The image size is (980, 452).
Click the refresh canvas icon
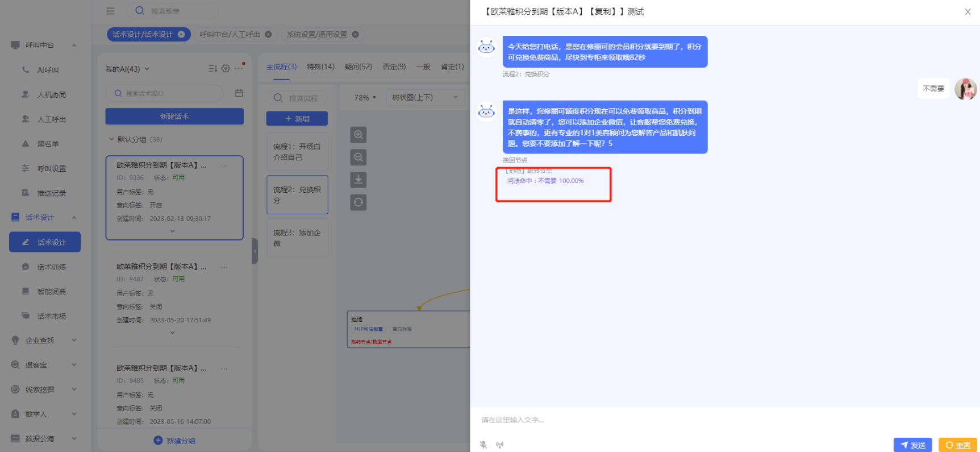click(358, 202)
